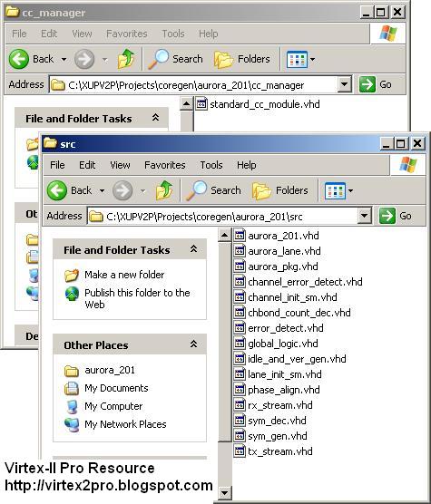Click the Up folder icon in src window
431x504 pixels.
coord(164,190)
